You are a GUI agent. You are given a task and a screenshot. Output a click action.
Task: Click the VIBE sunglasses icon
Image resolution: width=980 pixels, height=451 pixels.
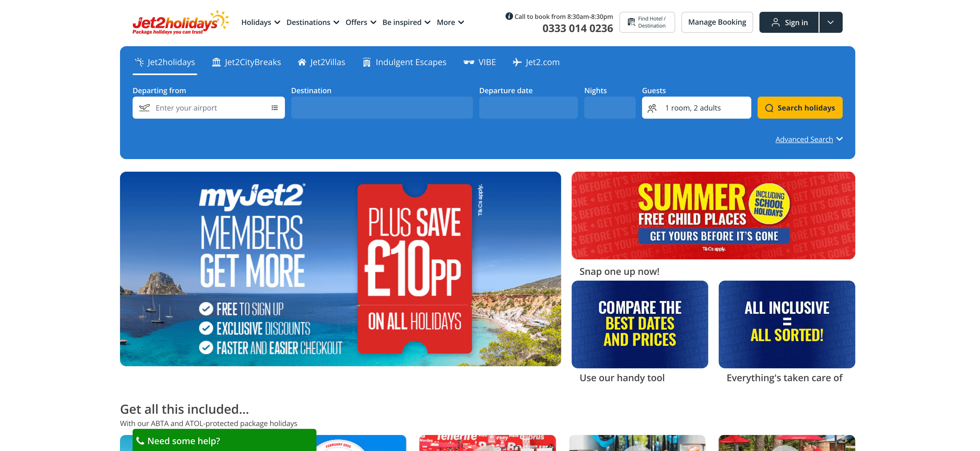[468, 62]
